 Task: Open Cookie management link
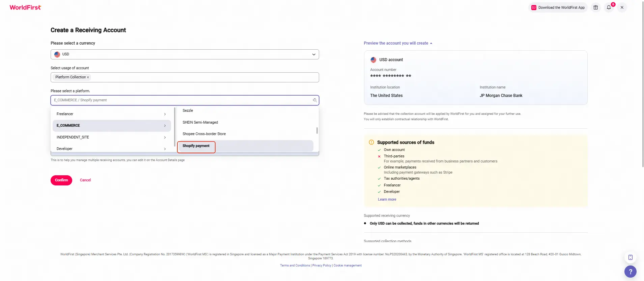pos(347,265)
